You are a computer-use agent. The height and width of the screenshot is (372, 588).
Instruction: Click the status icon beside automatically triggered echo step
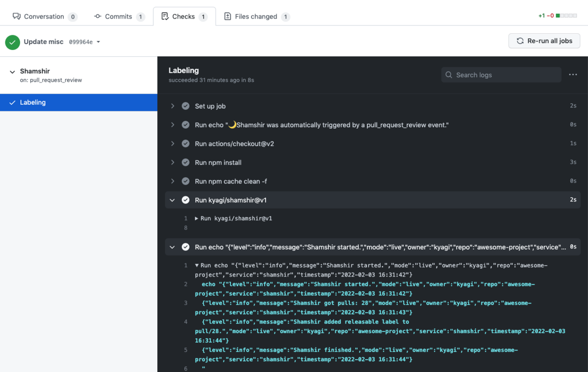click(x=185, y=125)
